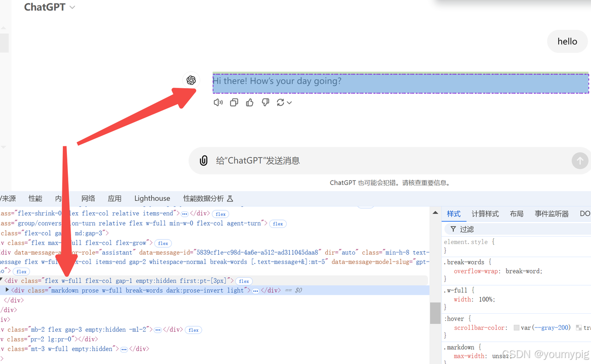Switch to the 性能 DevTools tab
The image size is (591, 364).
[x=35, y=198]
